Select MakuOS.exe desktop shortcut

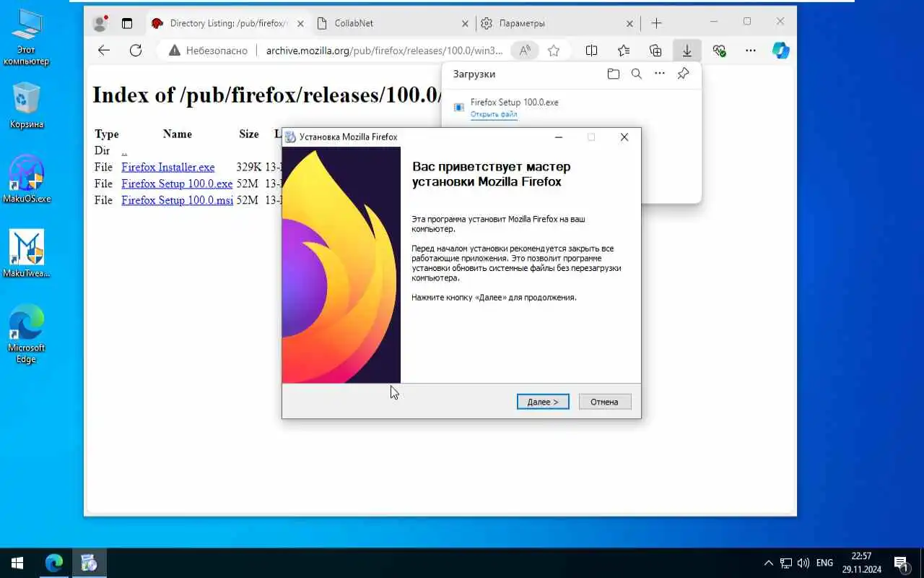point(27,178)
